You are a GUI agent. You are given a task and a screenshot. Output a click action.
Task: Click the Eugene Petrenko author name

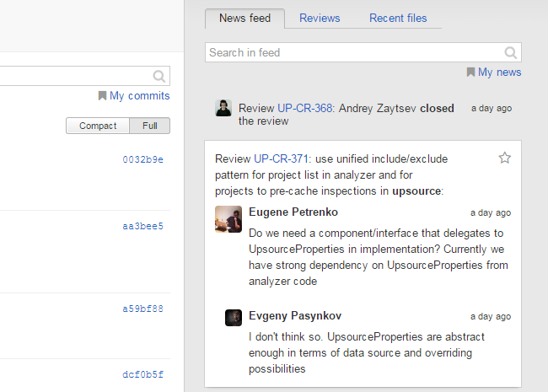[293, 212]
